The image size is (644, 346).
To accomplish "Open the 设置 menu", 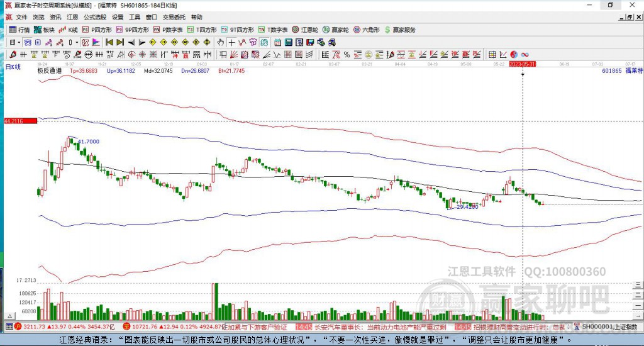I will click(118, 17).
